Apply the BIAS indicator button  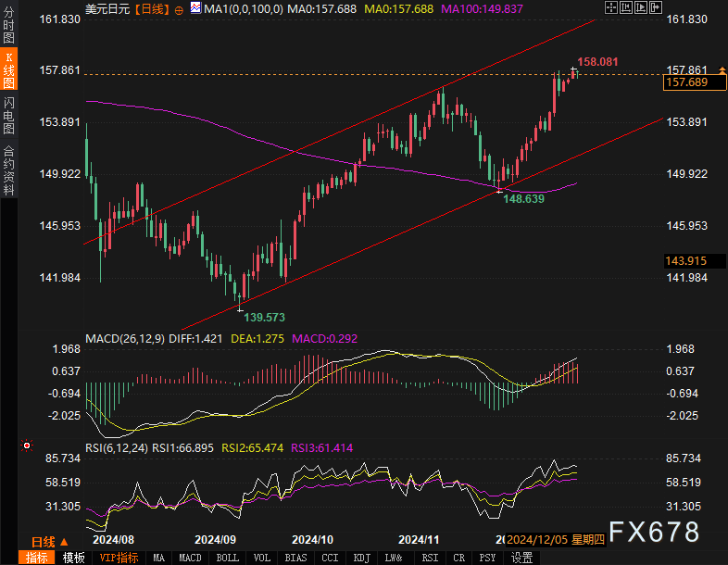[x=295, y=558]
